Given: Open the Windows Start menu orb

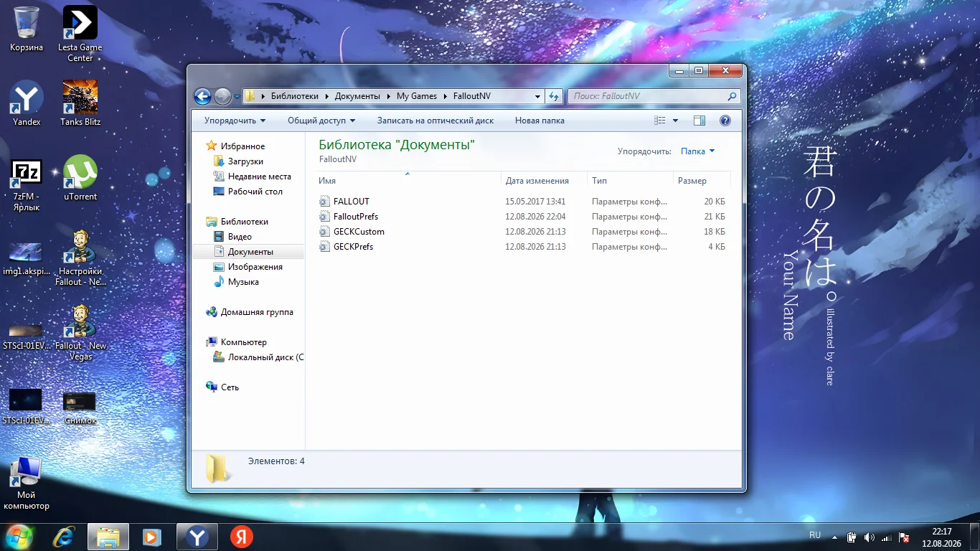Looking at the screenshot, I should click(x=18, y=536).
